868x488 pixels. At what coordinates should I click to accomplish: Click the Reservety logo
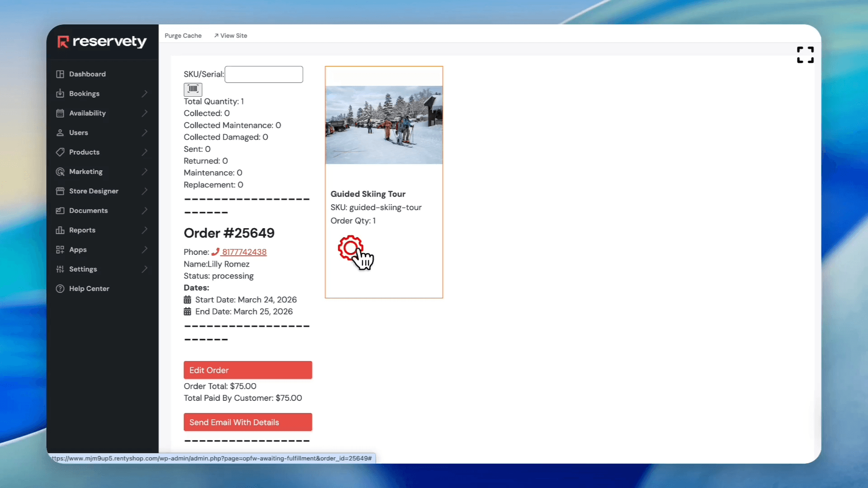tap(102, 42)
